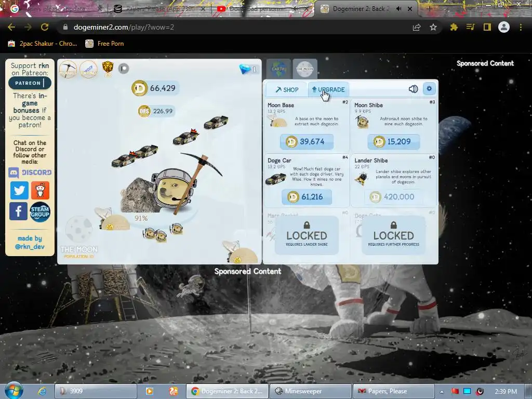Open the @rkn_dev link
Viewport: 532px width, 399px height.
[x=30, y=247]
